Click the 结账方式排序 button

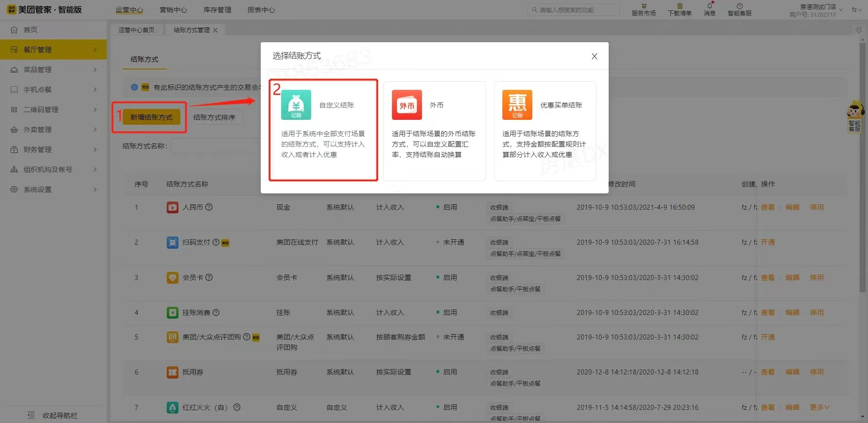214,117
